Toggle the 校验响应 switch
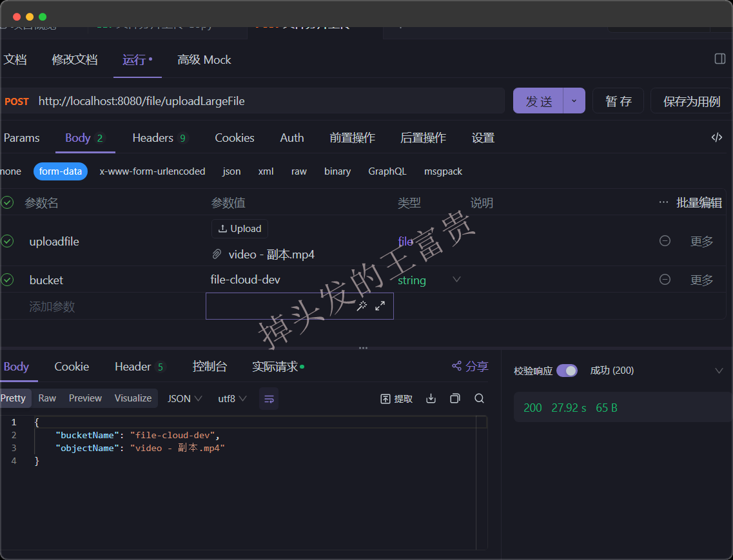Image resolution: width=733 pixels, height=560 pixels. (567, 371)
